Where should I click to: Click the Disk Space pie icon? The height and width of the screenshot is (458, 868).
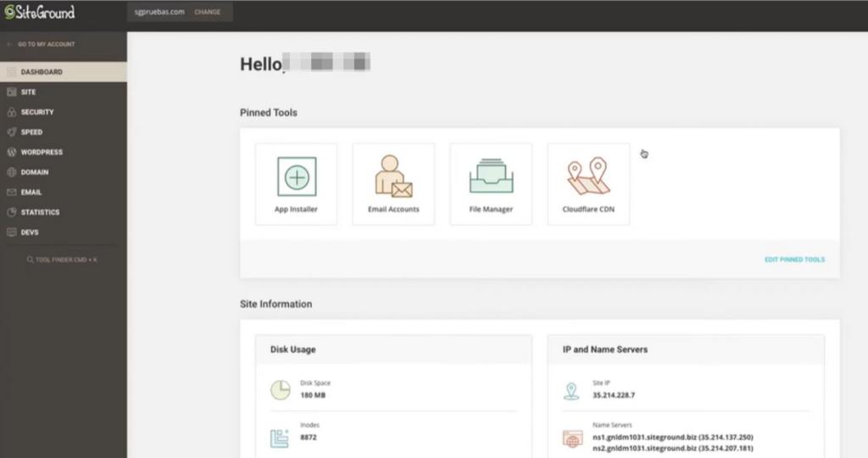tap(280, 390)
